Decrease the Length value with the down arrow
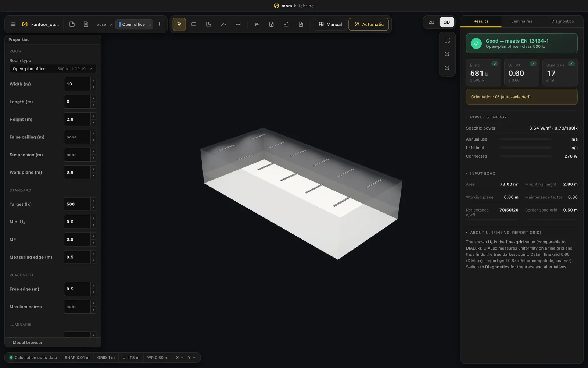The image size is (588, 368). (x=93, y=105)
